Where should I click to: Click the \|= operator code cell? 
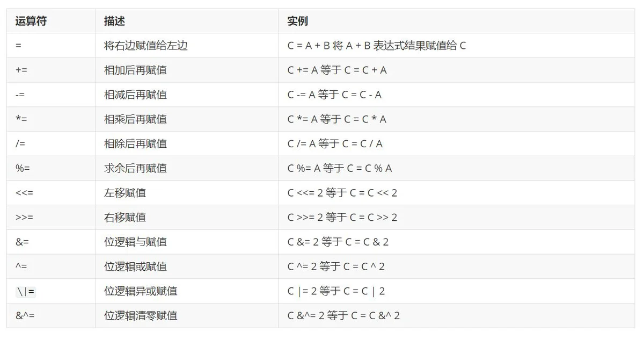click(26, 292)
